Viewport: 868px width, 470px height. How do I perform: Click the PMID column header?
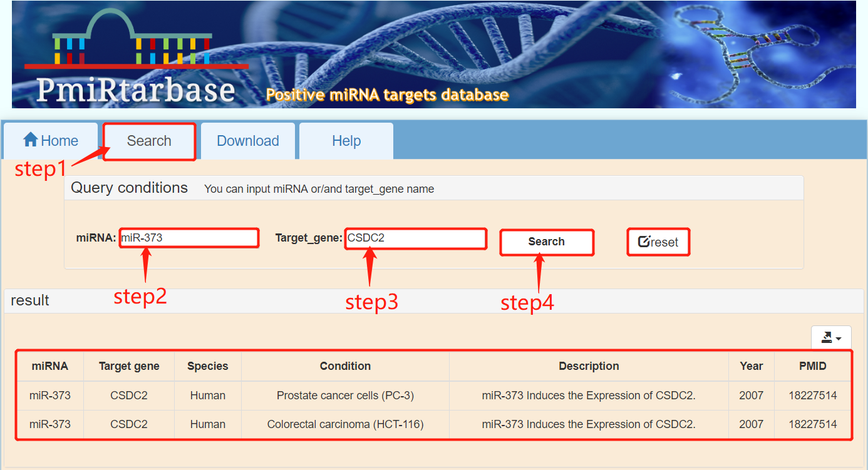pyautogui.click(x=813, y=366)
